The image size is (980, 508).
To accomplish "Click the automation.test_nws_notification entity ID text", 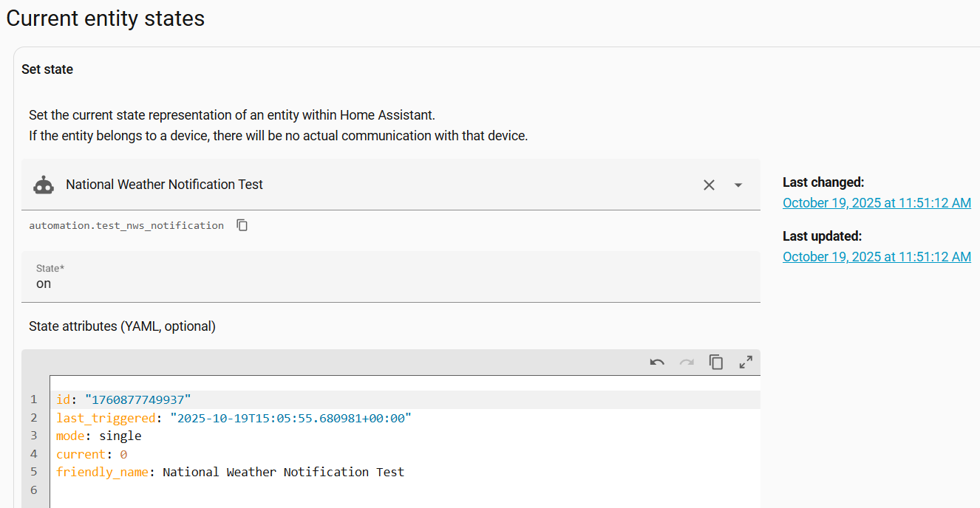I will (x=126, y=225).
